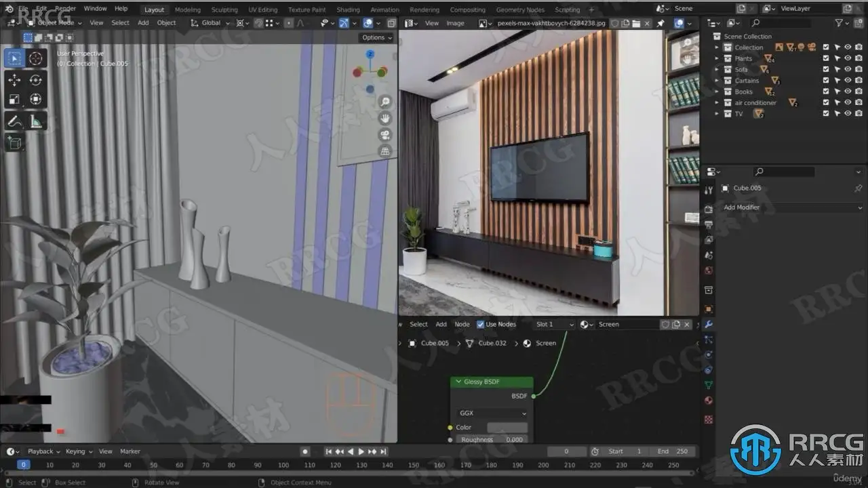Screen dimensions: 868x488
Task: Select the Transform tool
Action: (x=36, y=100)
